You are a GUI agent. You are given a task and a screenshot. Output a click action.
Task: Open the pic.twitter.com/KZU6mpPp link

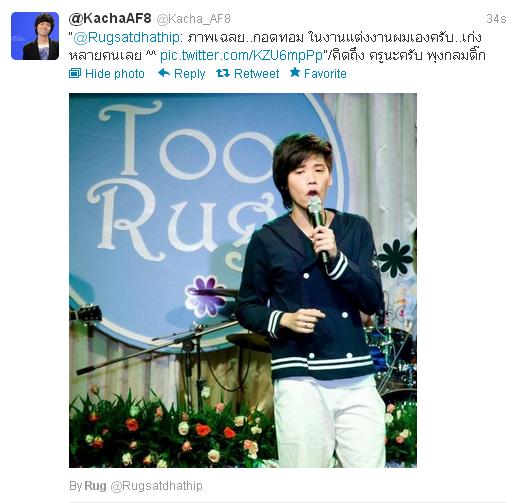click(241, 55)
